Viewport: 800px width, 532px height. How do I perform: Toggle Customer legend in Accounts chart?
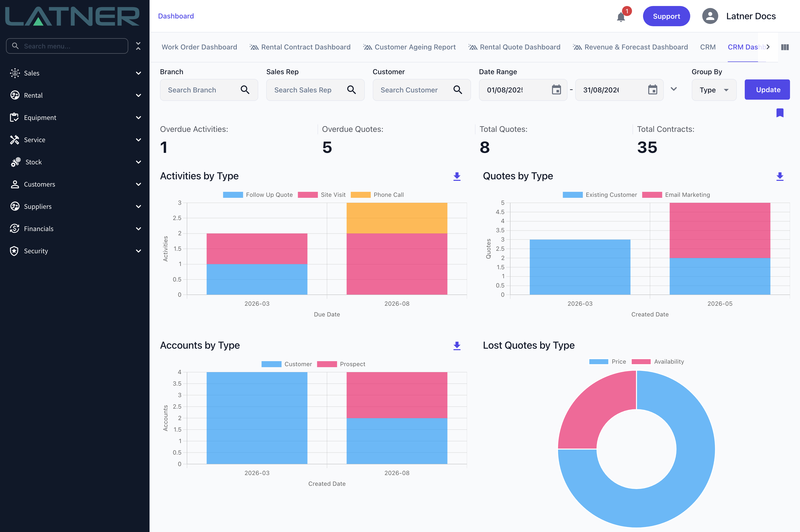[x=286, y=364]
